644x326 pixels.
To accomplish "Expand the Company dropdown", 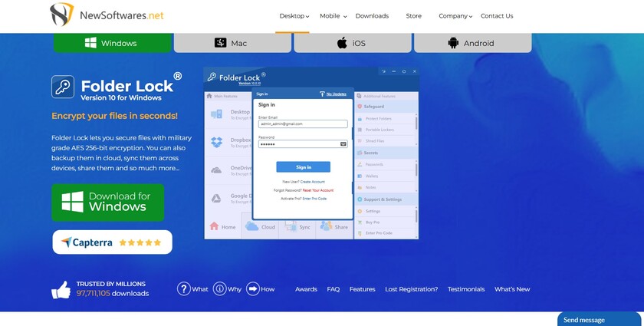I will (x=455, y=16).
